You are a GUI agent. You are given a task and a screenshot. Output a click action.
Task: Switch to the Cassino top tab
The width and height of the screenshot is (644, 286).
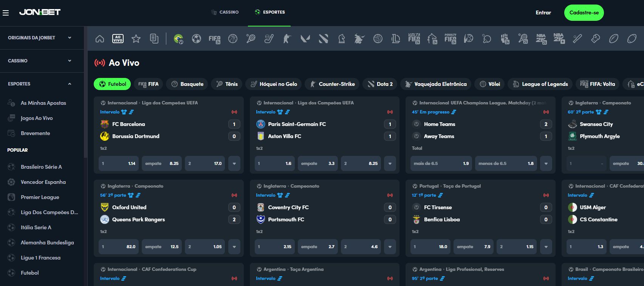pyautogui.click(x=225, y=12)
